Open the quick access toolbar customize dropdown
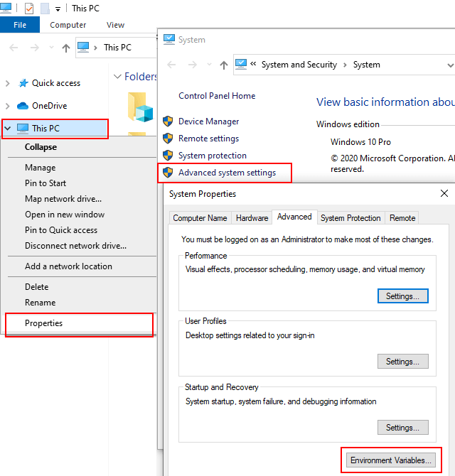This screenshot has height=476, width=455. point(58,9)
